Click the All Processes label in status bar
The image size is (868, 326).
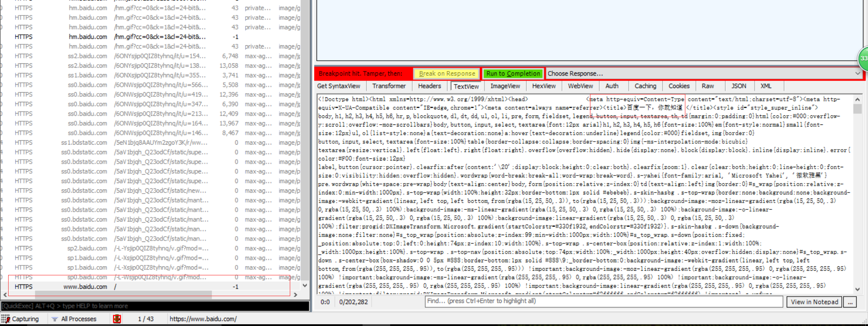click(x=79, y=319)
